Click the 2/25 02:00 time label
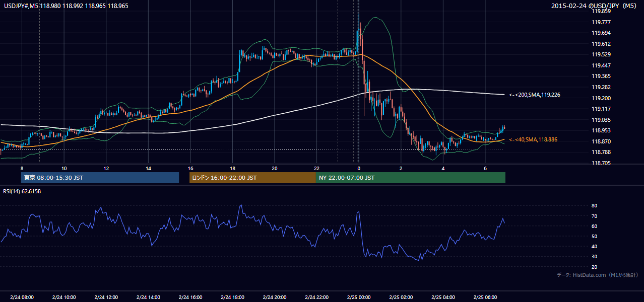Viewport: 644px width, 302px height. click(x=401, y=297)
